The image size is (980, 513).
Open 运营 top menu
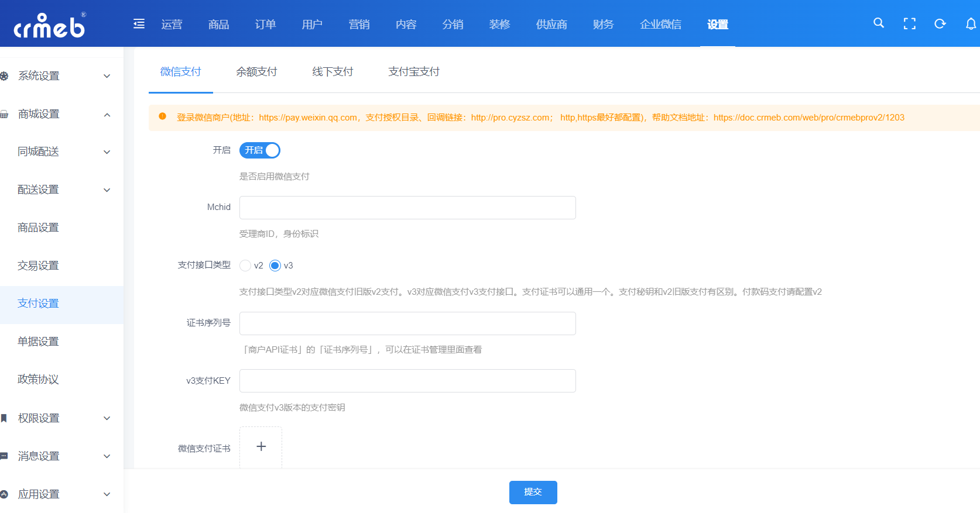tap(172, 24)
